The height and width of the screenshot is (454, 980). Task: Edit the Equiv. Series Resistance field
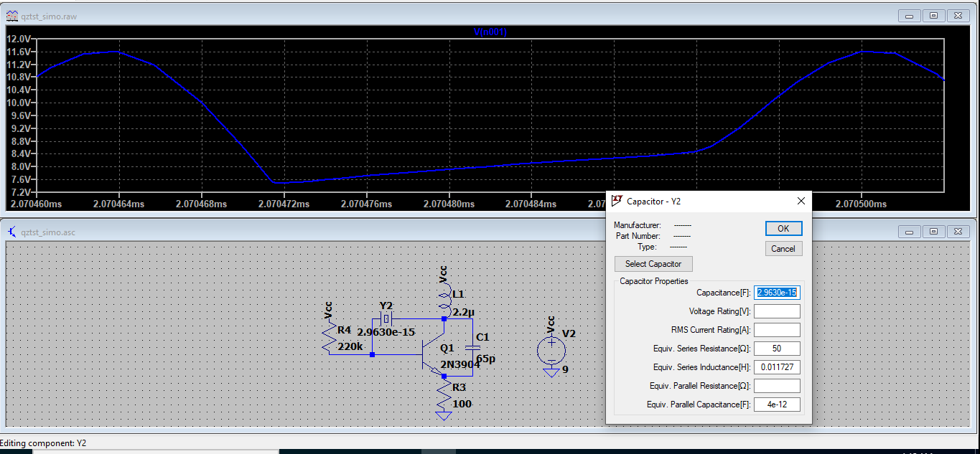pos(777,349)
